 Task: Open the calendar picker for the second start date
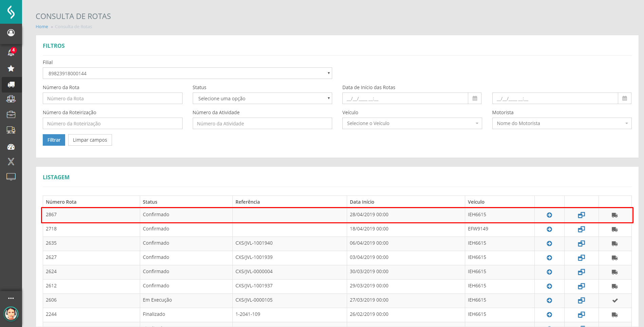pyautogui.click(x=625, y=98)
